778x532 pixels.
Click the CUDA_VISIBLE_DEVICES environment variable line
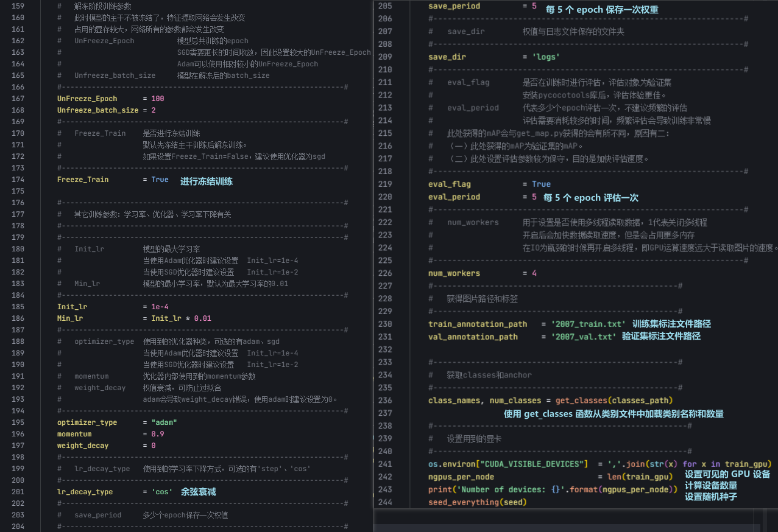coord(532,463)
